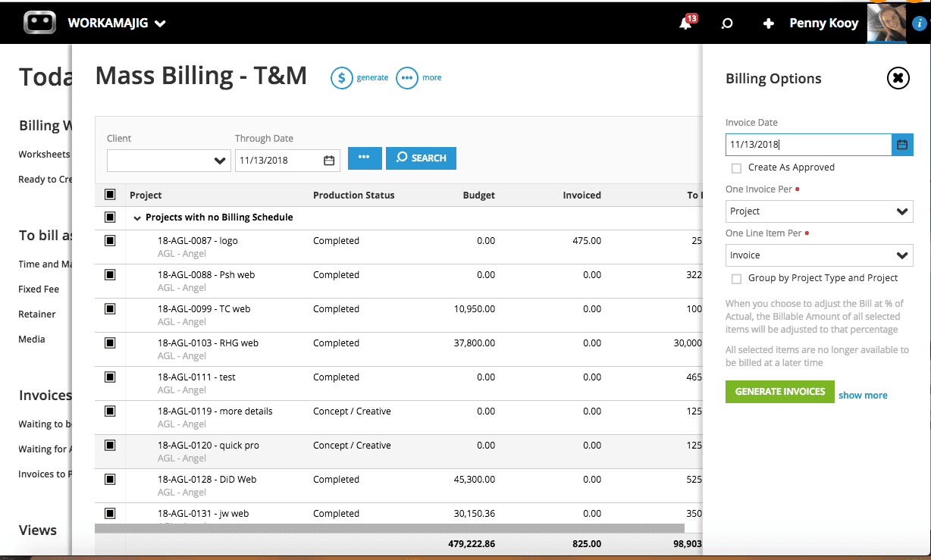Open the One Line Item Per dropdown
Screen dimensions: 931x560
point(819,255)
